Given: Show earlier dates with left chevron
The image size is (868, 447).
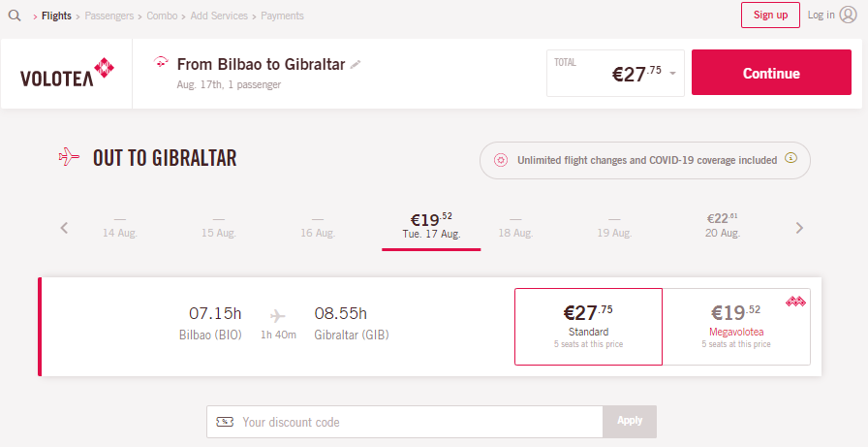Looking at the screenshot, I should pyautogui.click(x=64, y=228).
